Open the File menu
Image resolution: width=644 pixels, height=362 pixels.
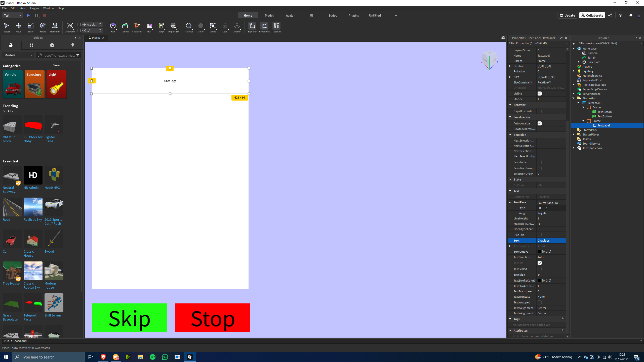coord(4,8)
